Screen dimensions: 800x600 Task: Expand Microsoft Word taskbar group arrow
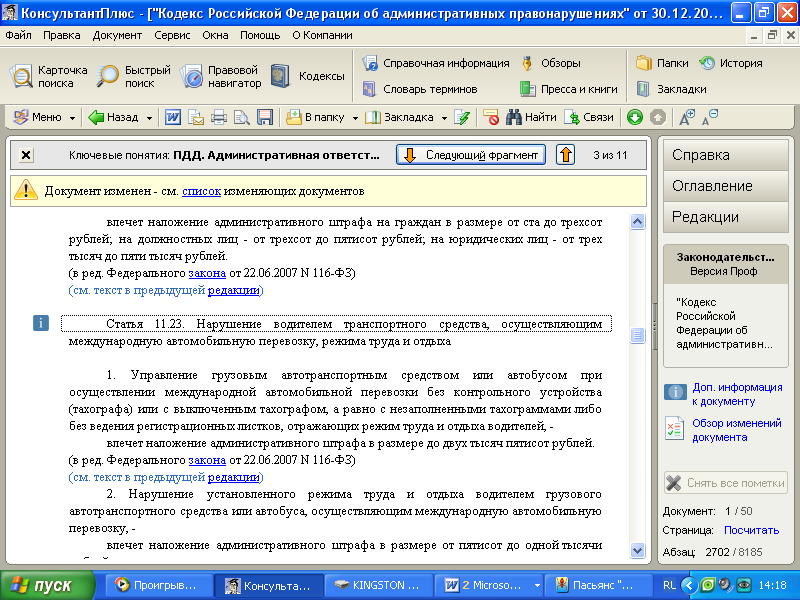(x=537, y=585)
